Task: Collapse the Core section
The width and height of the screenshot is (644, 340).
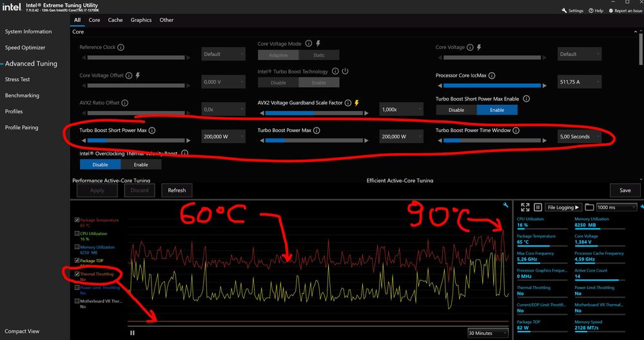Action: pos(636,32)
